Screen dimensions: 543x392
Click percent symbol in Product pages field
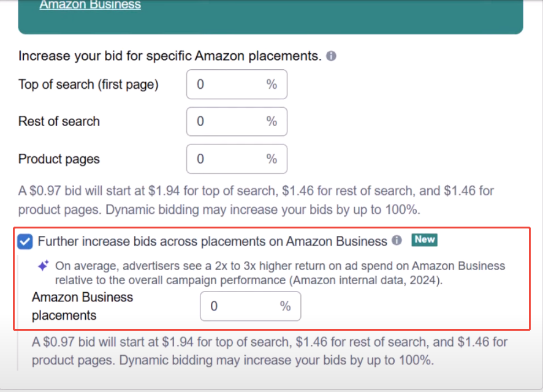click(x=271, y=159)
